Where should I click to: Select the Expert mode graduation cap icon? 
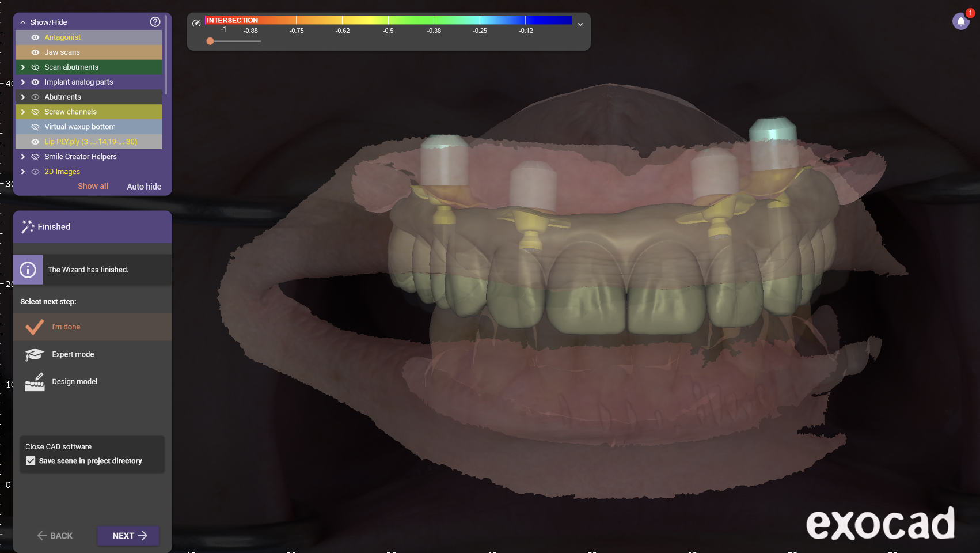(x=35, y=354)
